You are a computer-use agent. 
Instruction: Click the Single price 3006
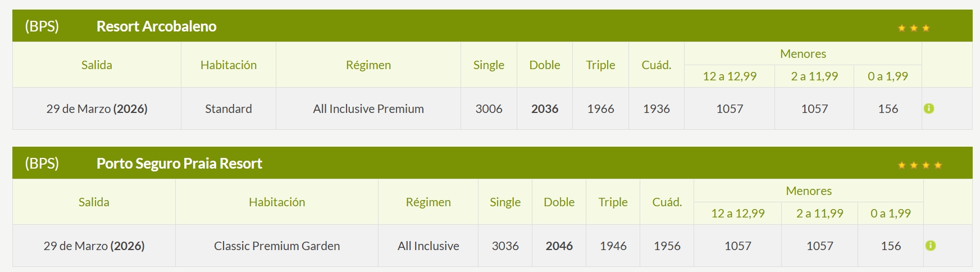pyautogui.click(x=489, y=109)
